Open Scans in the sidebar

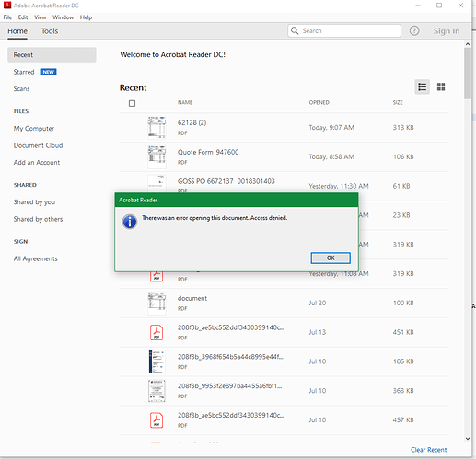point(21,89)
